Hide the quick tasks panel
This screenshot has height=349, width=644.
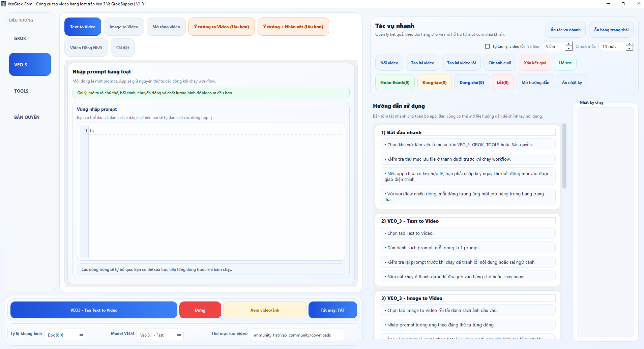coord(565,30)
